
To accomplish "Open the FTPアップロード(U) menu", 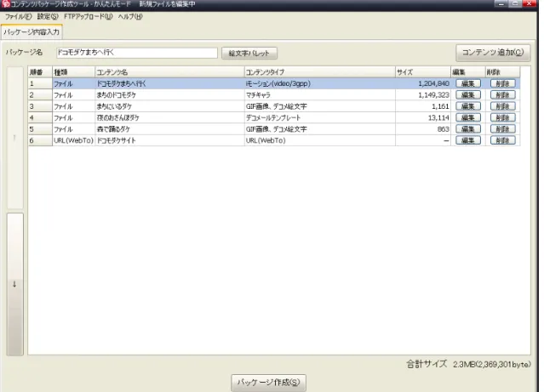I will tap(89, 17).
